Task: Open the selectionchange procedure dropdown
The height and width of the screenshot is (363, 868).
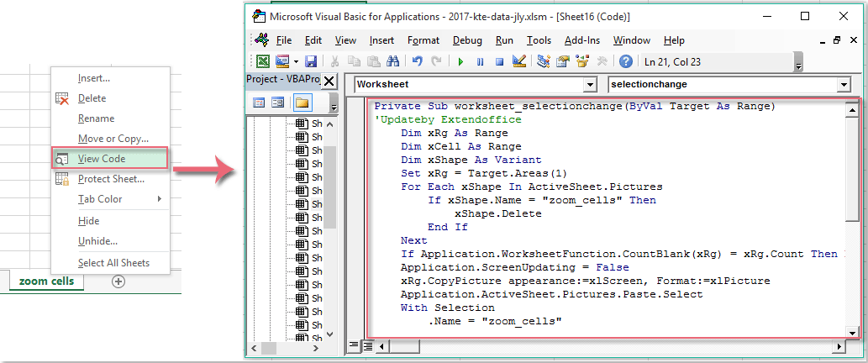Action: pyautogui.click(x=843, y=85)
